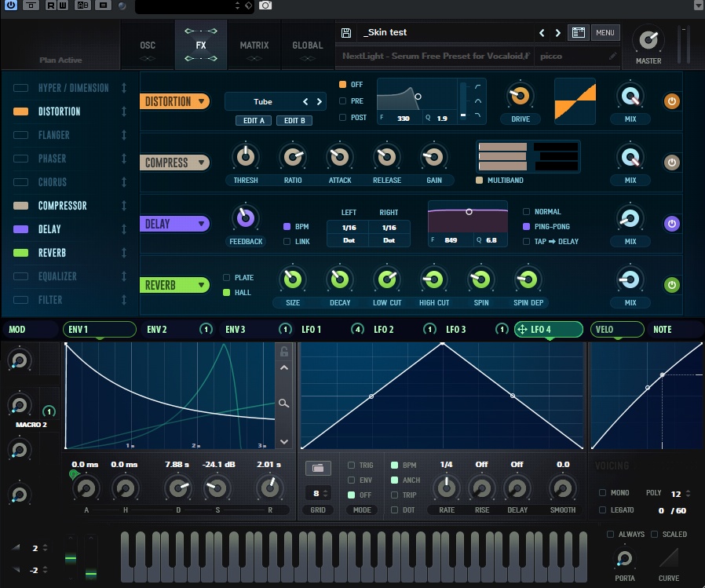Viewport: 705px width, 588px height.
Task: Select the LFO 2 modulation tab
Action: click(383, 329)
